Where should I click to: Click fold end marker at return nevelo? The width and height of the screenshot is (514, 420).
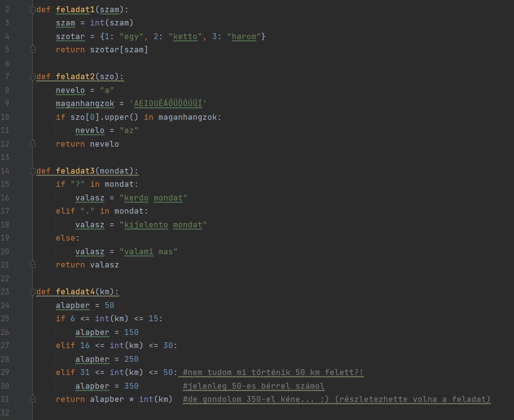pyautogui.click(x=32, y=144)
